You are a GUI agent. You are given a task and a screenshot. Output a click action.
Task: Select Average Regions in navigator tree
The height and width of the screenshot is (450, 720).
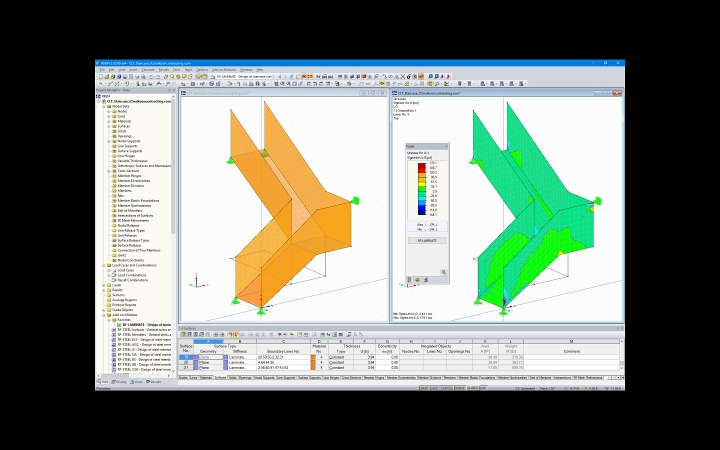coord(124,300)
